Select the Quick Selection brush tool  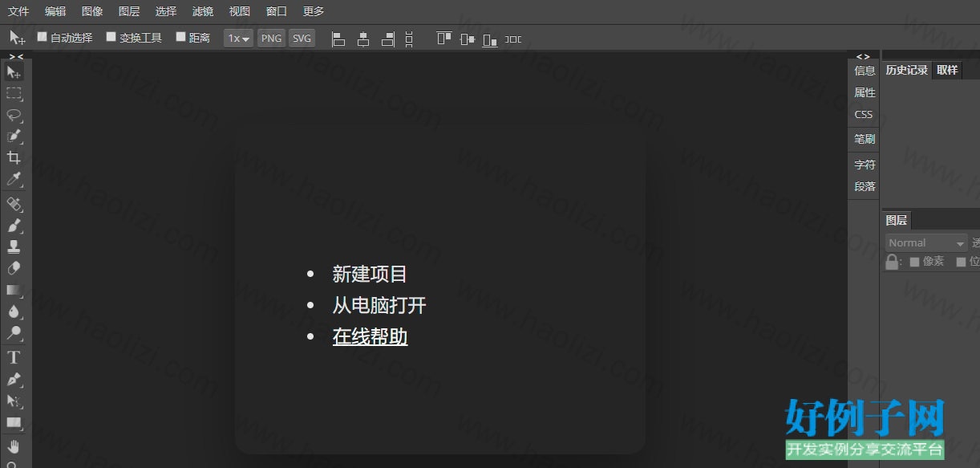click(14, 136)
